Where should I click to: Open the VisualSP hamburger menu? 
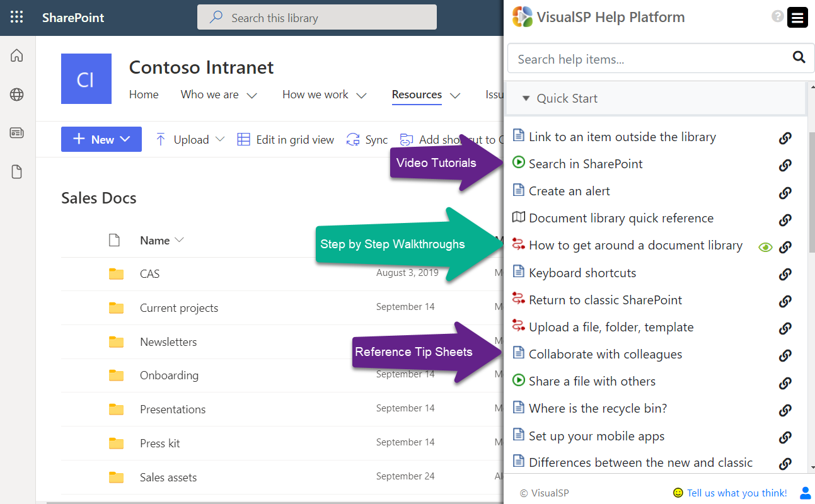tap(797, 18)
